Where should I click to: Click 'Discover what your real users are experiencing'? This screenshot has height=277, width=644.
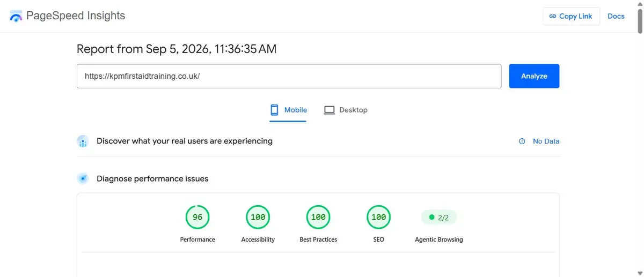tap(185, 141)
